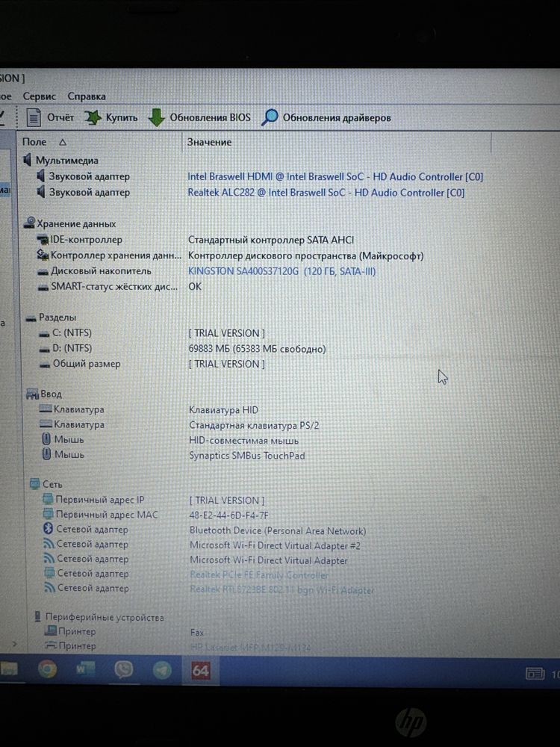
Task: Select the Мультимедиа speaker icon
Action: [x=28, y=160]
